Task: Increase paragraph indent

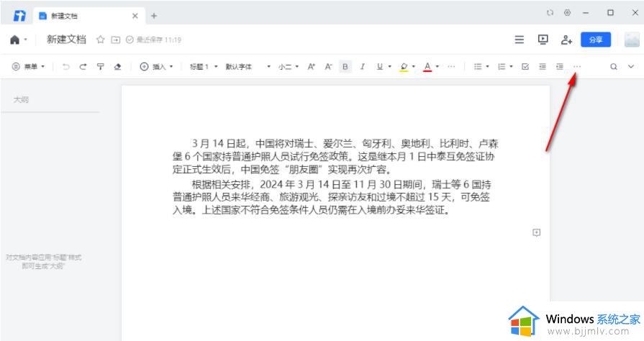Action: tap(560, 67)
